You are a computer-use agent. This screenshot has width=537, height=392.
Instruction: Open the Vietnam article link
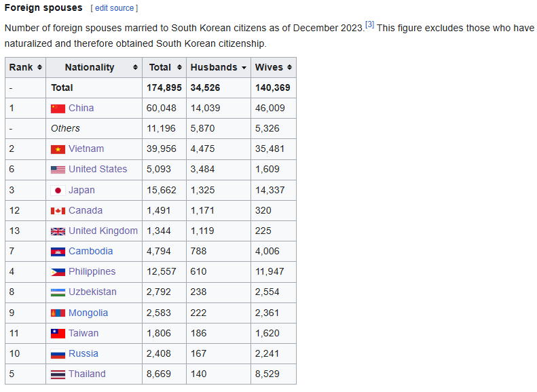86,149
